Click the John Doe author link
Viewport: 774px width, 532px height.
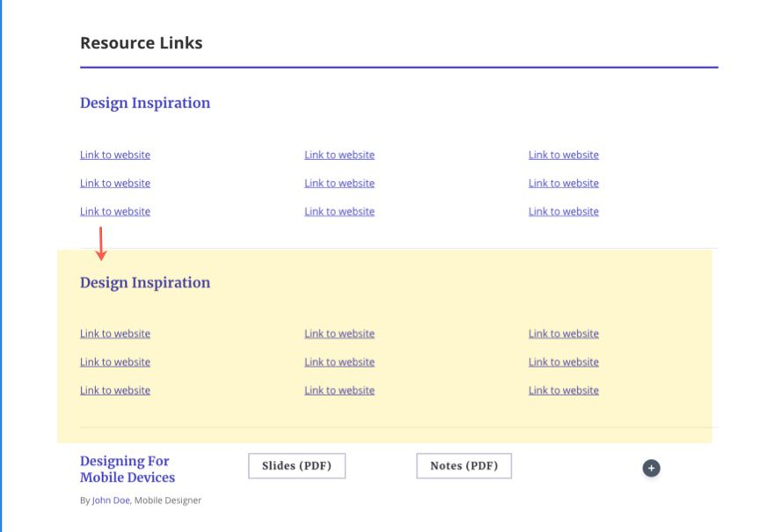109,499
